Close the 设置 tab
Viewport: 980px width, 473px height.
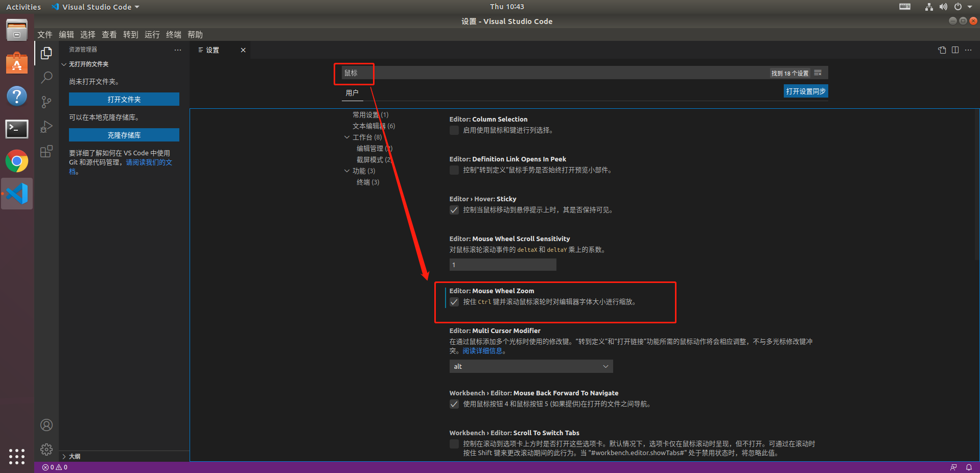(243, 50)
